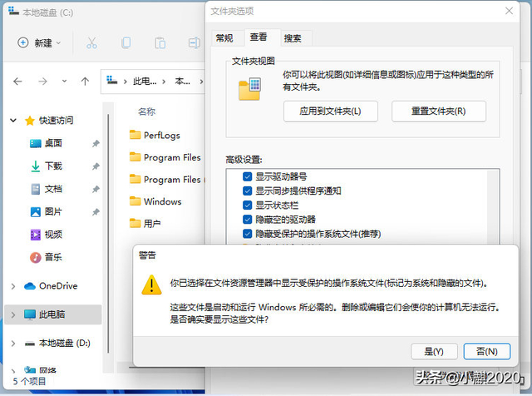Image resolution: width=532 pixels, height=396 pixels.
Task: Click the Cut scissors icon in Explorer toolbar
Action: (91, 42)
